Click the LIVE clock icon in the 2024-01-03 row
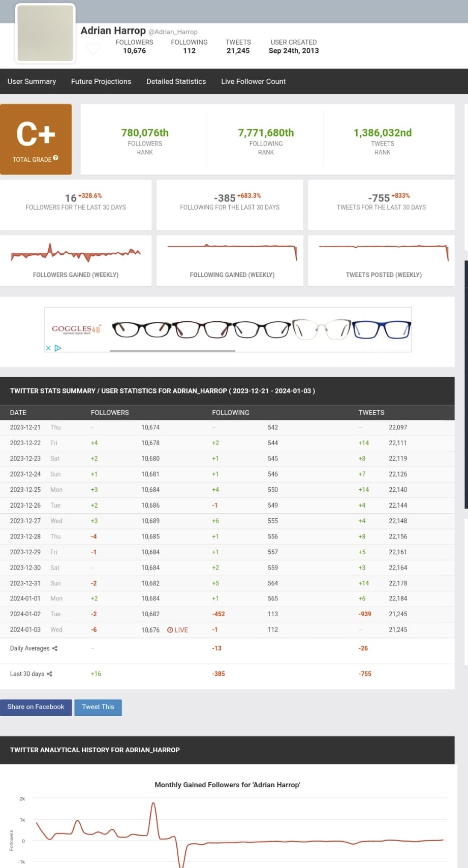 click(170, 630)
